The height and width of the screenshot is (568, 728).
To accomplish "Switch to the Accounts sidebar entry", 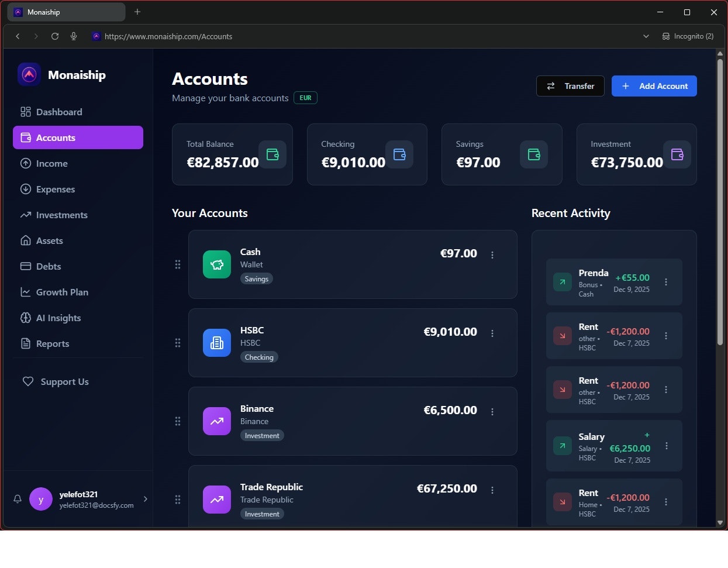I will coord(55,137).
